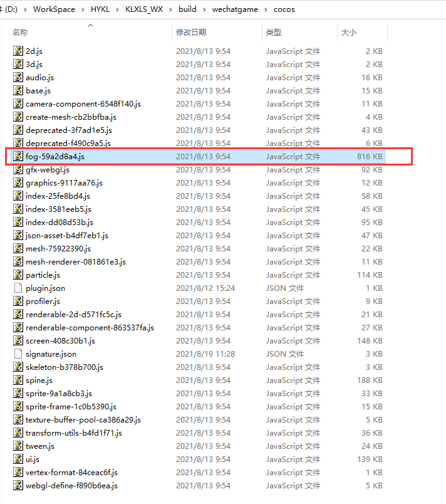The image size is (446, 504).
Task: Select file skeleton-b378b700.js
Action: coord(65,367)
